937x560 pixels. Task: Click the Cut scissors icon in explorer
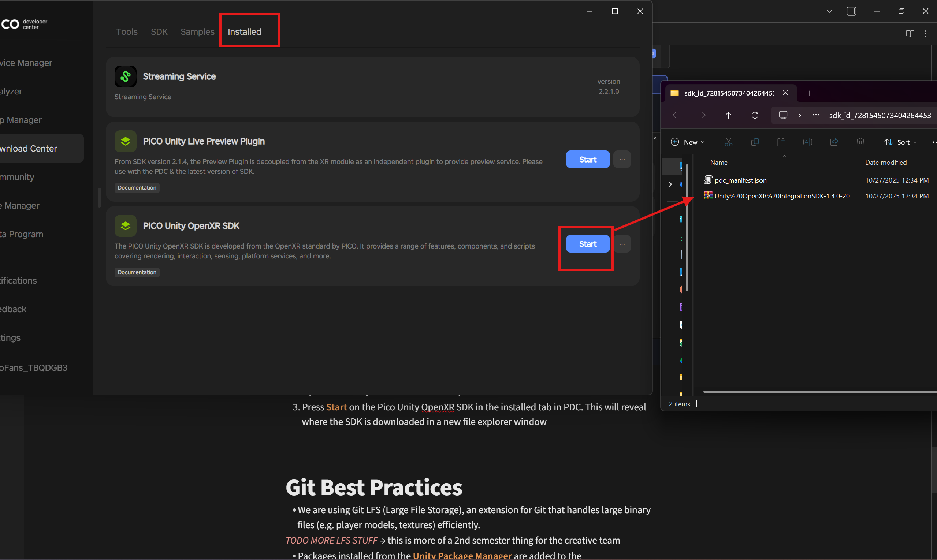728,142
